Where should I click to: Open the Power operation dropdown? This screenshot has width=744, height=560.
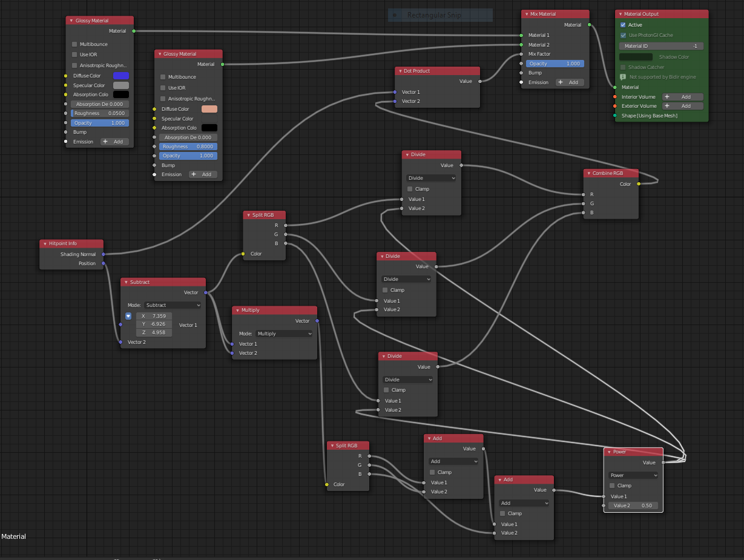(x=633, y=475)
